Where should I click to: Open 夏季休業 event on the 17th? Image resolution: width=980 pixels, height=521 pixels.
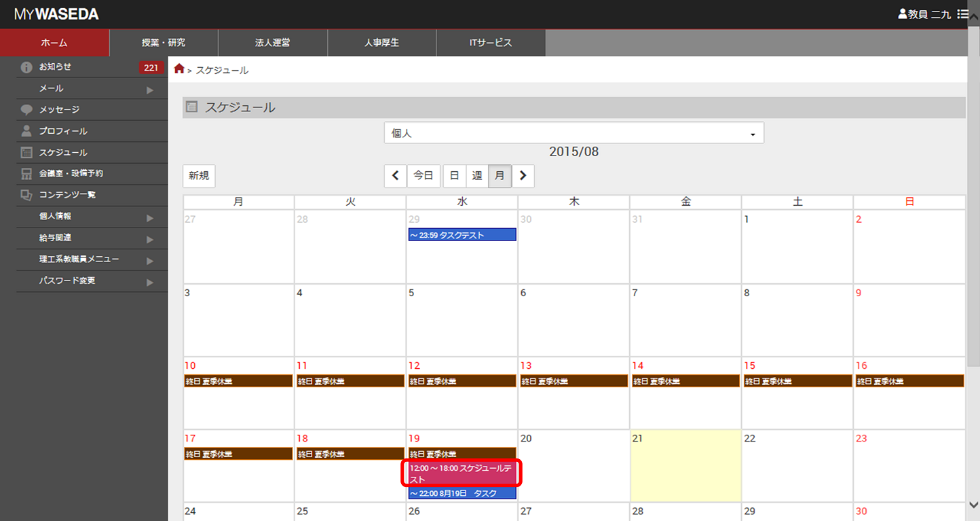tap(238, 454)
